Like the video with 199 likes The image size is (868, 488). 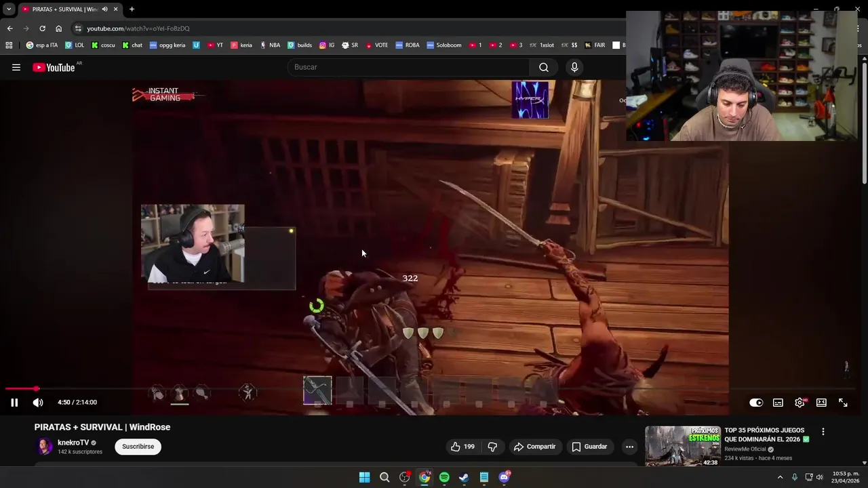463,447
